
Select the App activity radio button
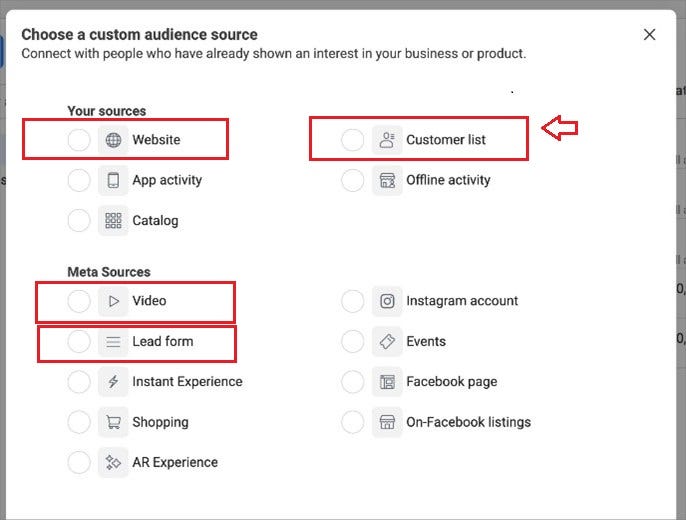[79, 180]
